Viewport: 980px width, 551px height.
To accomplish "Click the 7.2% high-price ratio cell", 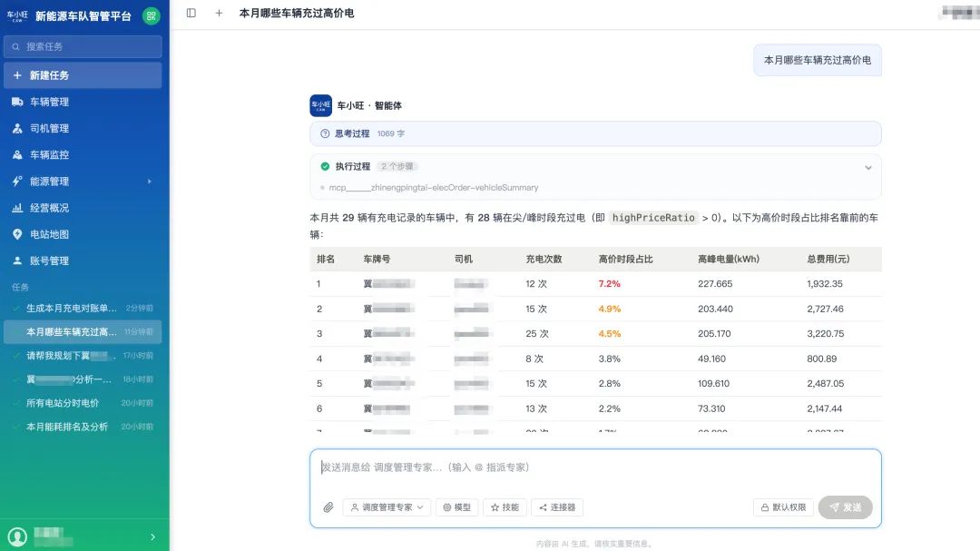I will click(x=610, y=284).
